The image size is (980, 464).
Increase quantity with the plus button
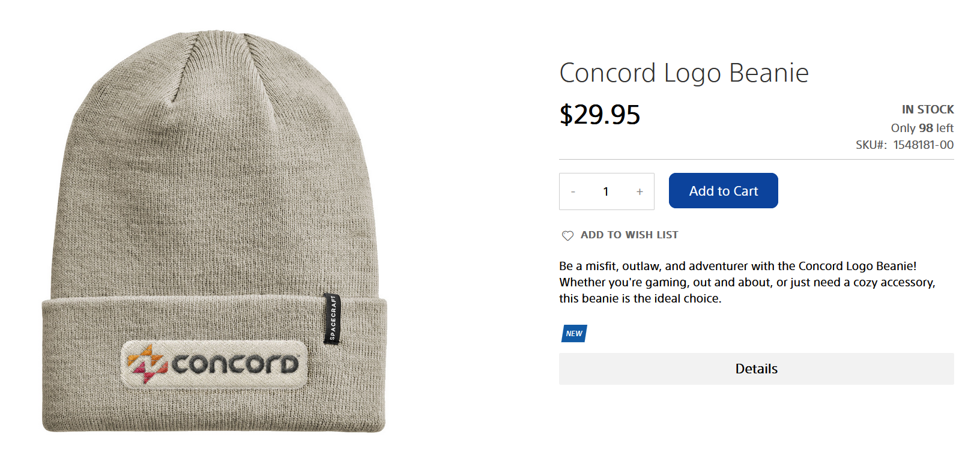640,191
